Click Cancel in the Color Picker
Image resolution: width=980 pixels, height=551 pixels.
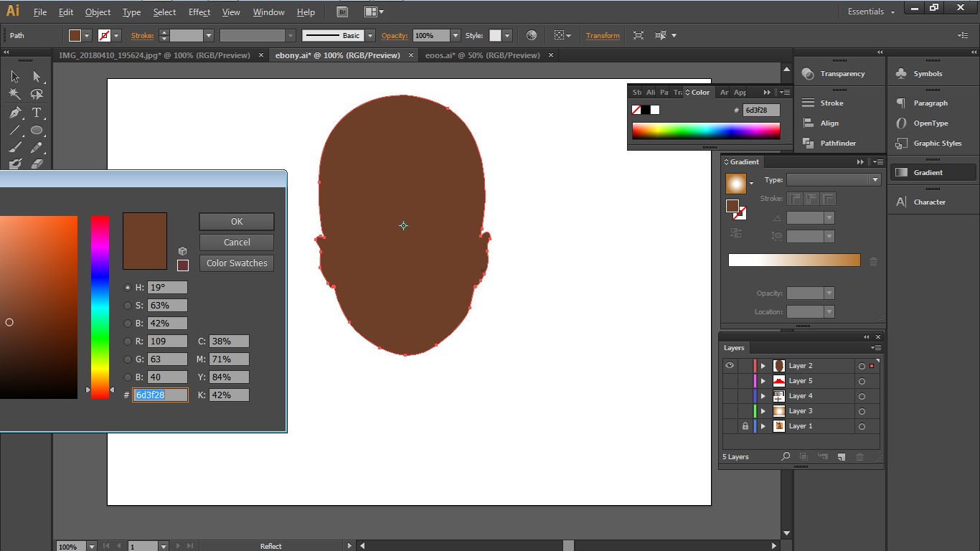pos(237,242)
